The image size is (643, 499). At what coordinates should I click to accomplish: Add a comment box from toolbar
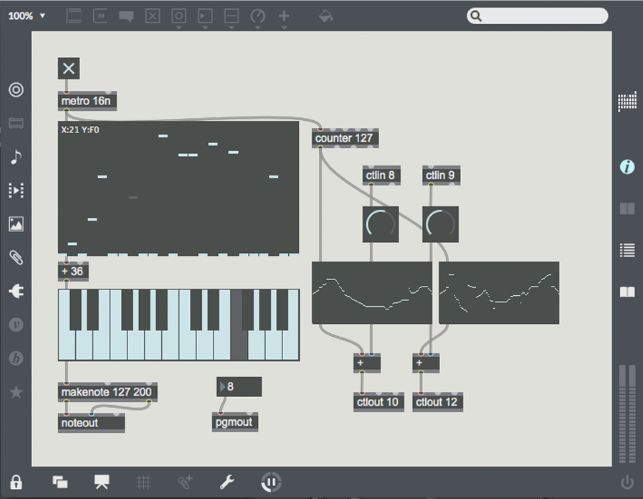pos(126,16)
